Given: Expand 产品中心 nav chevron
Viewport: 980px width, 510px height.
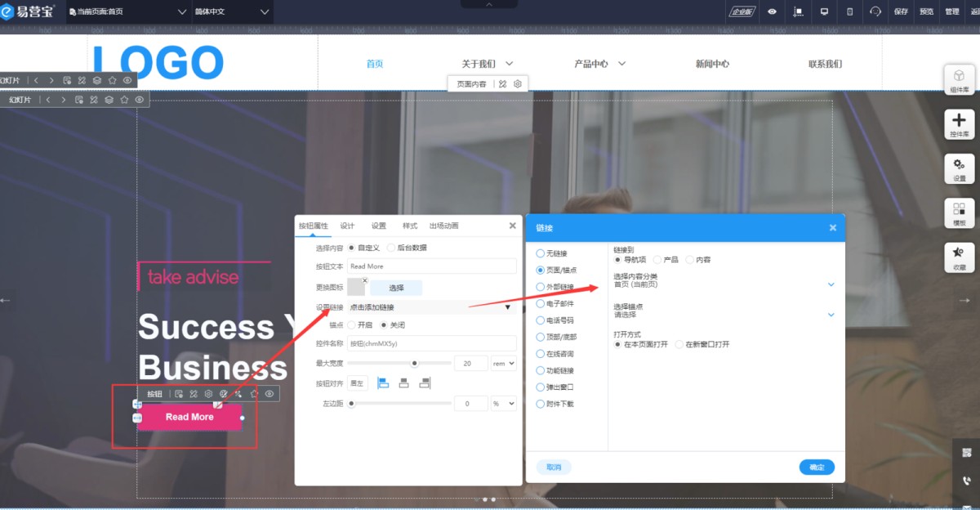Looking at the screenshot, I should pyautogui.click(x=621, y=64).
